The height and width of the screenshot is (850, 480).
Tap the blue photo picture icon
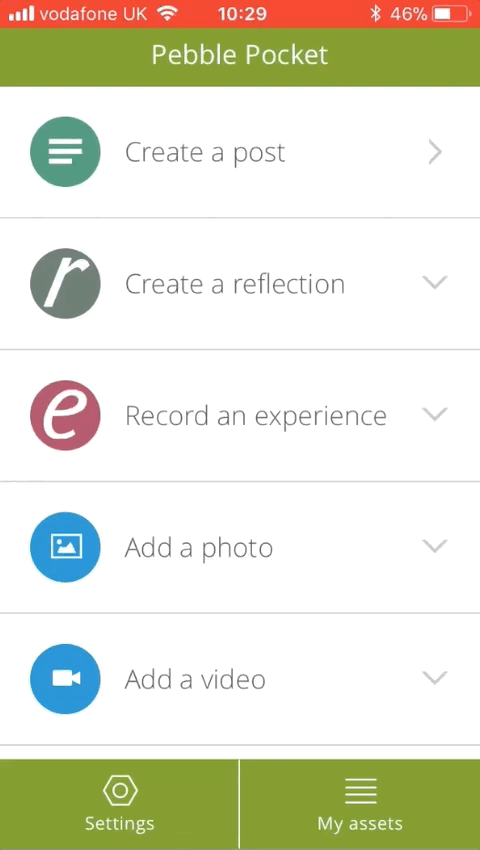click(x=65, y=547)
